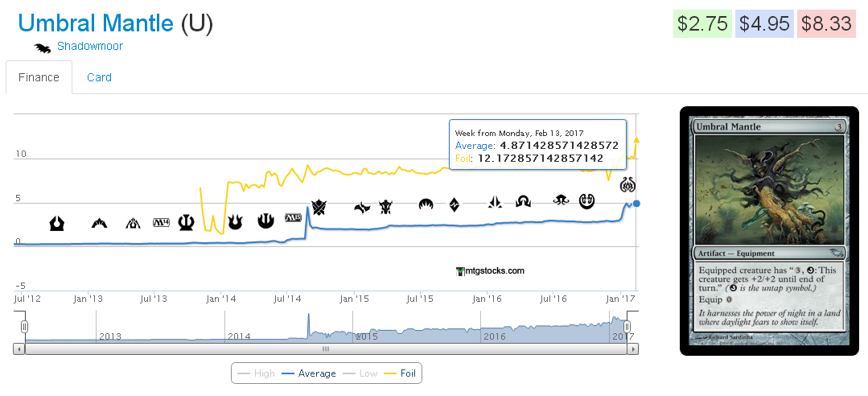Click the Jul '12 axis label
Image resolution: width=868 pixels, height=396 pixels.
(27, 299)
